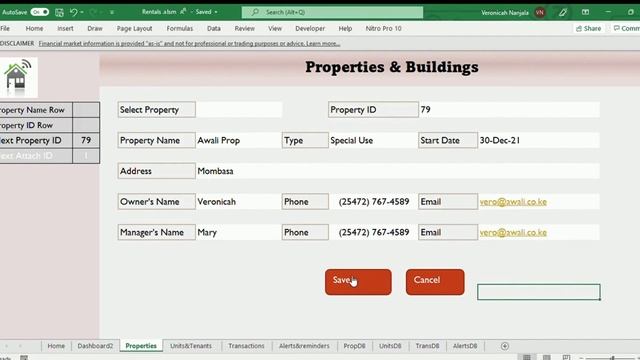Screen dimensions: 640x360
Task: Click the Page Break Preview status icon
Action: tap(566, 357)
